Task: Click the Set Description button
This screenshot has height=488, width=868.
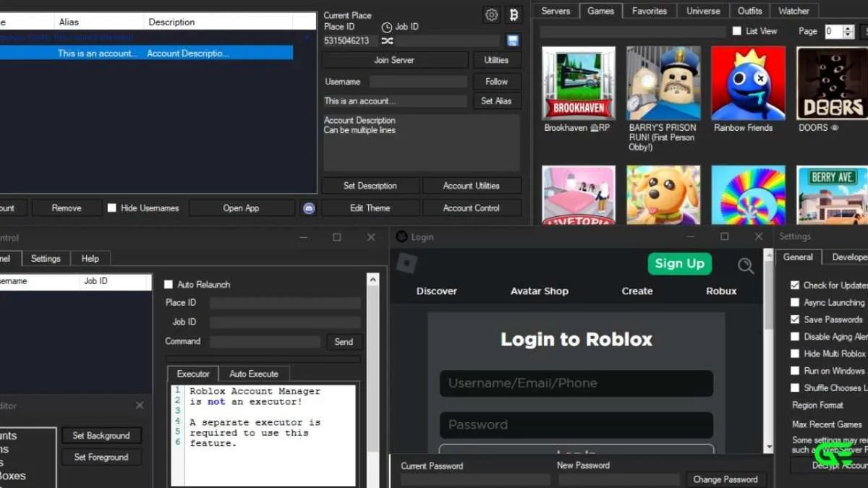Action: tap(370, 186)
